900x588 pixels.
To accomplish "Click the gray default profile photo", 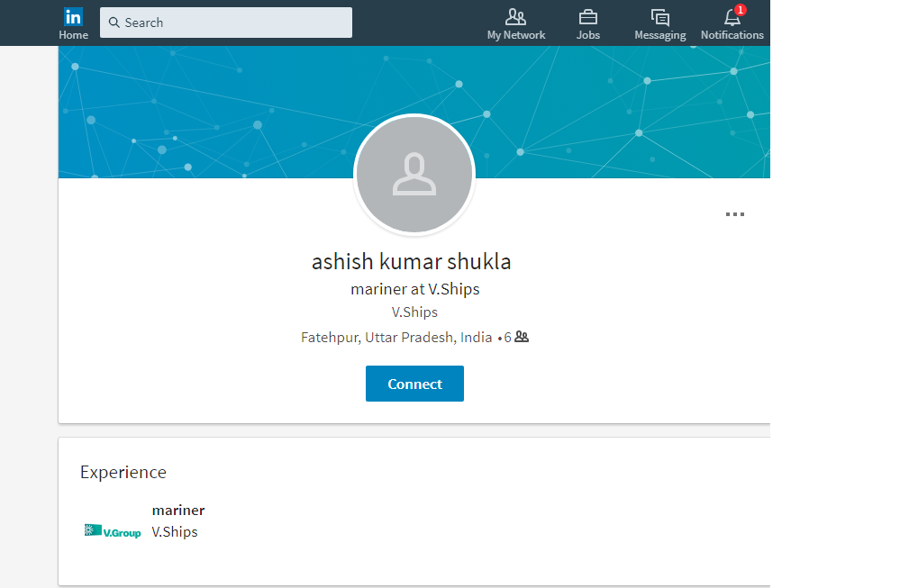I will click(x=414, y=175).
